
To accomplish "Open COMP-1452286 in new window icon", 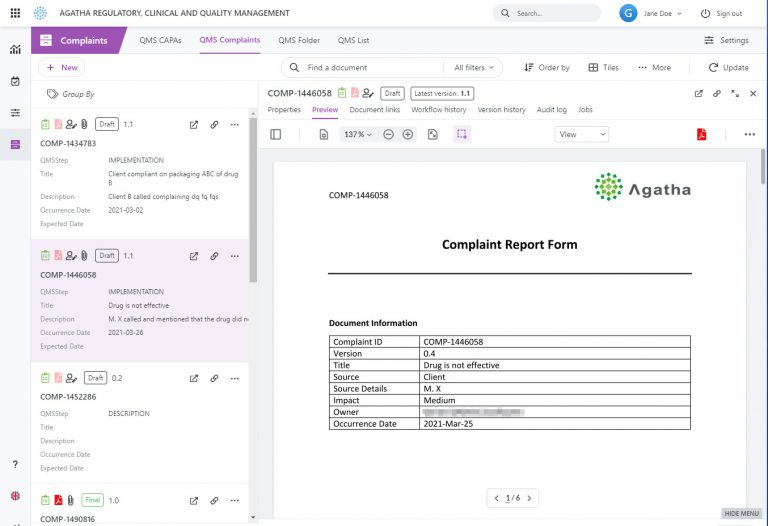I will click(194, 378).
